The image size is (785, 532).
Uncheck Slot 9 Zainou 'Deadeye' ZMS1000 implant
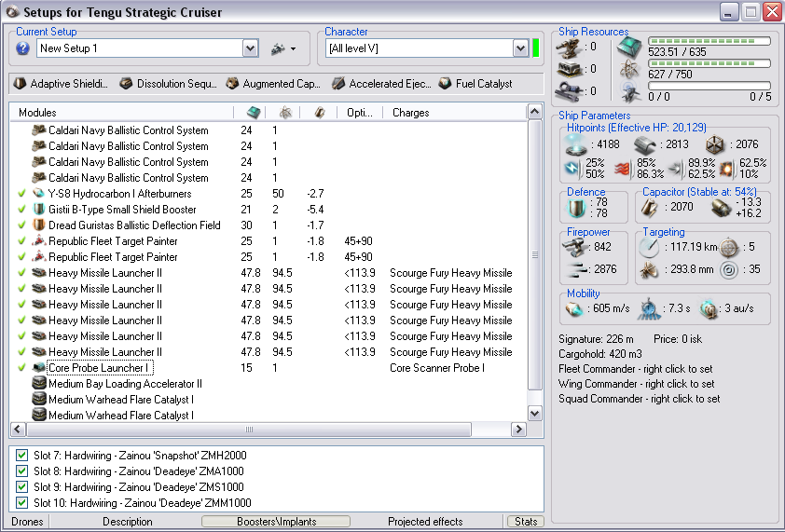click(x=21, y=487)
